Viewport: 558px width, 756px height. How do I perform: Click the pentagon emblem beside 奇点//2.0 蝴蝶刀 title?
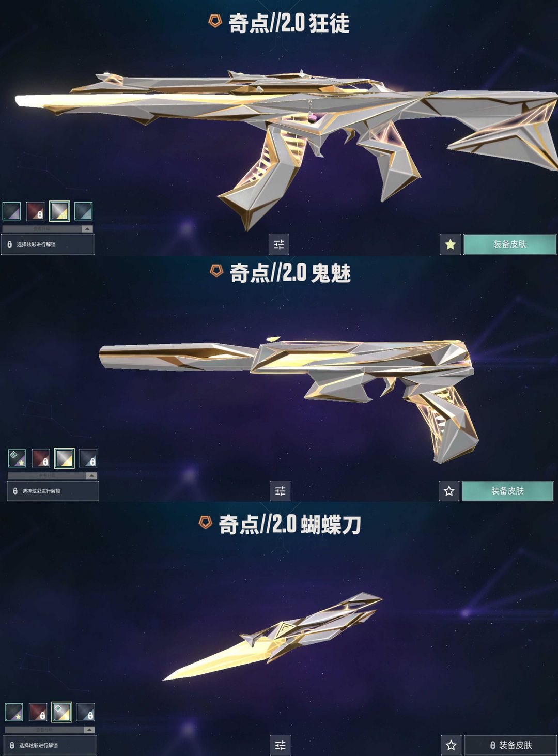(x=206, y=522)
